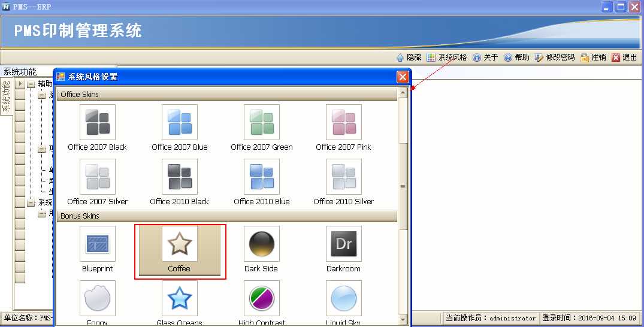Image resolution: width=644 pixels, height=327 pixels.
Task: Open 修改密码 change password
Action: pos(555,57)
